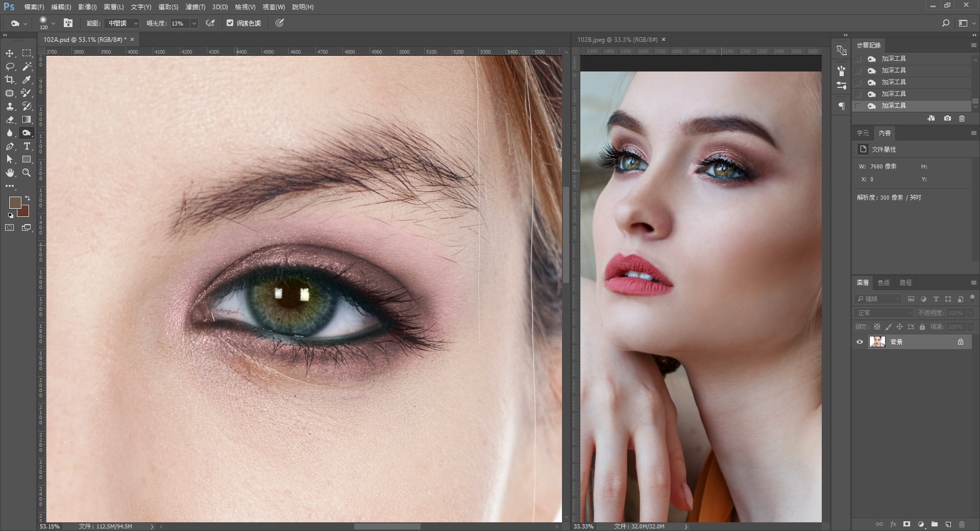
Task: Switch to the 色版 panel tab
Action: [884, 282]
